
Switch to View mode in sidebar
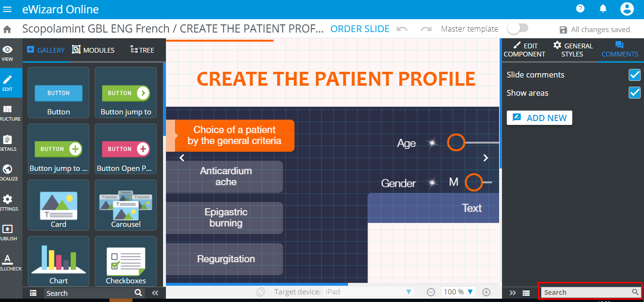click(8, 53)
